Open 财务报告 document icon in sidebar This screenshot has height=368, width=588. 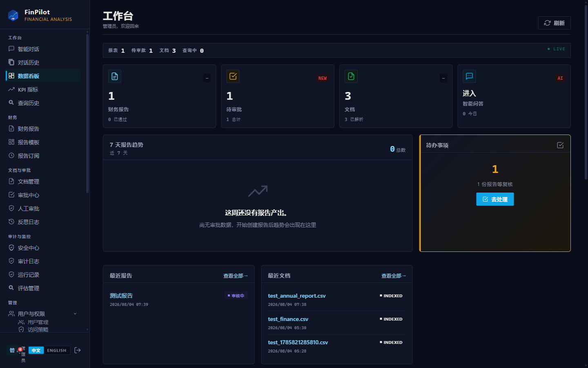tap(11, 128)
